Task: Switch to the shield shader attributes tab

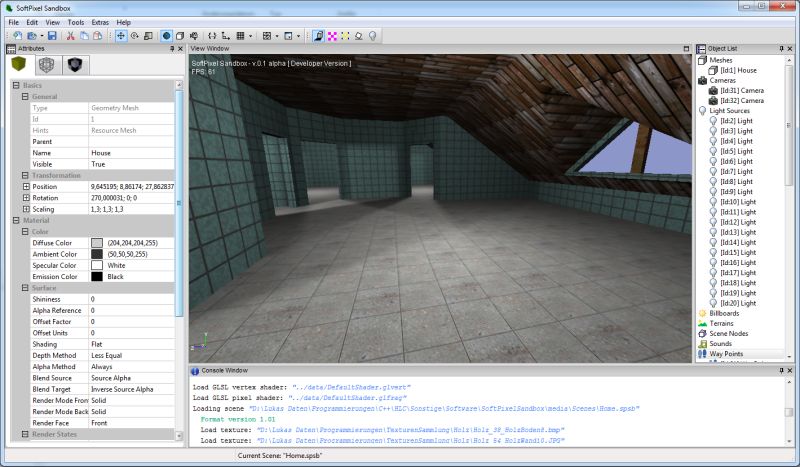Action: coord(75,65)
